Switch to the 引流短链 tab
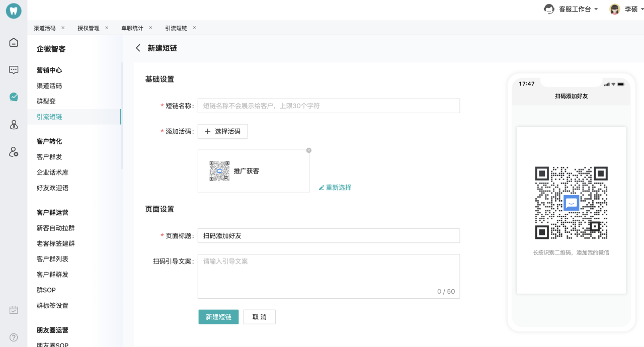 click(x=176, y=28)
